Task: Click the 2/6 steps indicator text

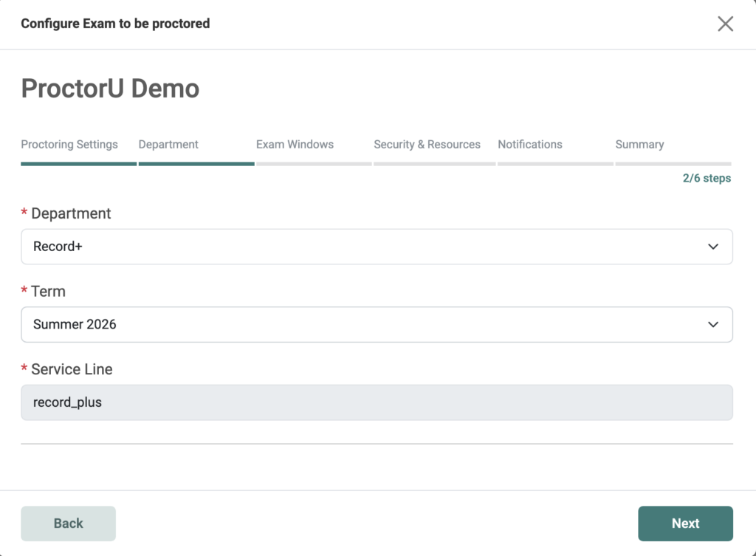Action: pos(707,179)
